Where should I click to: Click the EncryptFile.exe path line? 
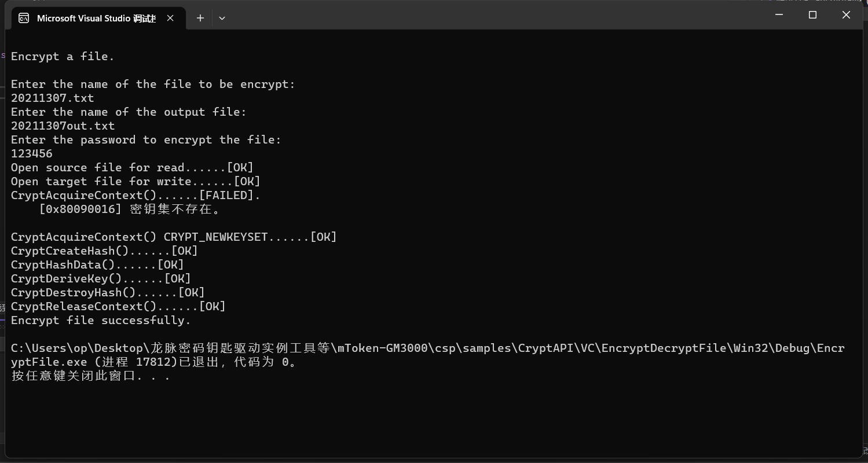click(427, 348)
